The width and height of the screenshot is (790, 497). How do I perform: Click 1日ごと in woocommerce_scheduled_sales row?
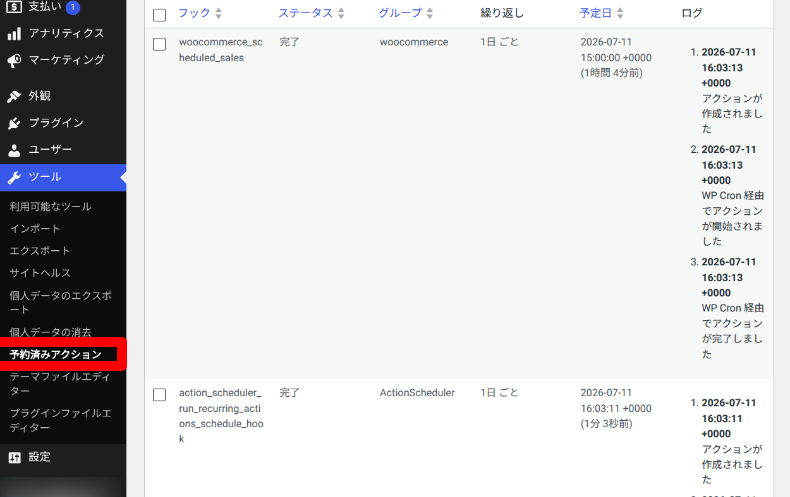(499, 42)
